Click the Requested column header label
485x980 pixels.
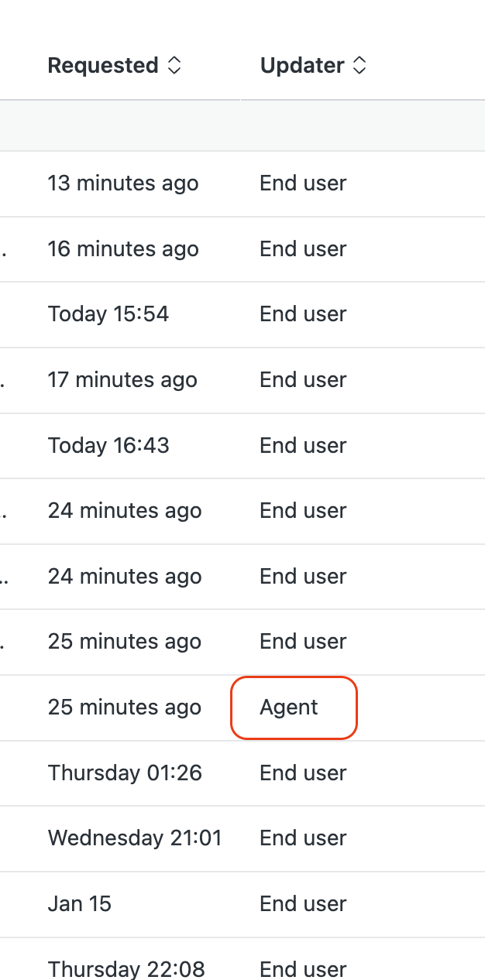coord(103,66)
